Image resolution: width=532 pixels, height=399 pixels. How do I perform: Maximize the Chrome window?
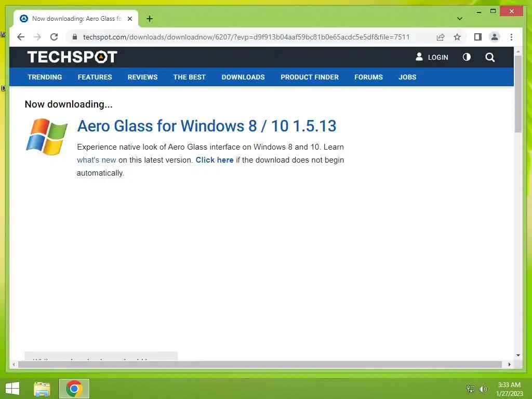(x=493, y=11)
